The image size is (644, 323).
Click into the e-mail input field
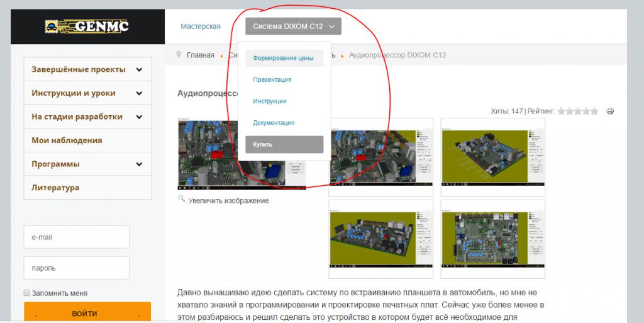(76, 237)
